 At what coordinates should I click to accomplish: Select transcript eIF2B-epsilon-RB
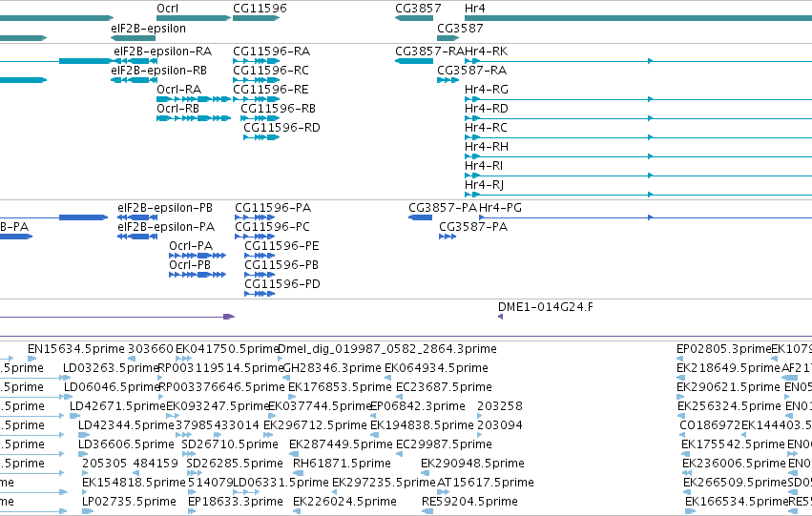pos(159,71)
